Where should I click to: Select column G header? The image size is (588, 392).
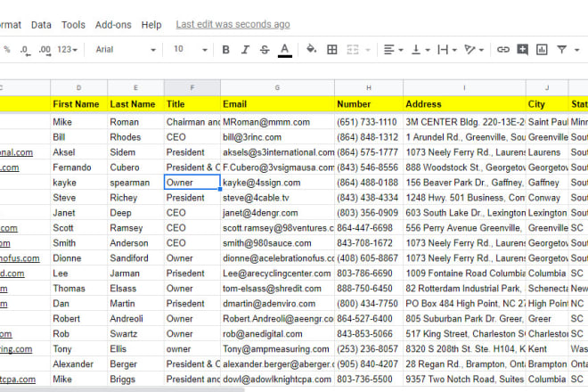277,88
